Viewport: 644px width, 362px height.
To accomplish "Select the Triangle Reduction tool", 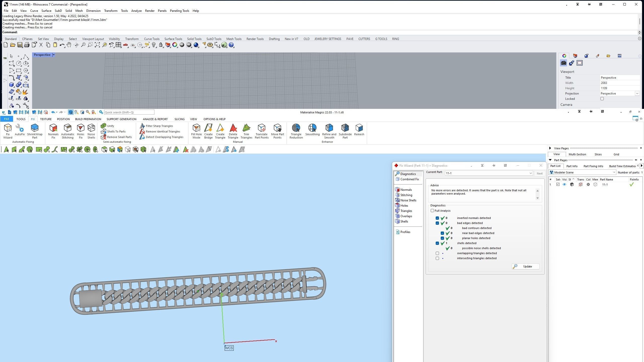I will pyautogui.click(x=296, y=131).
